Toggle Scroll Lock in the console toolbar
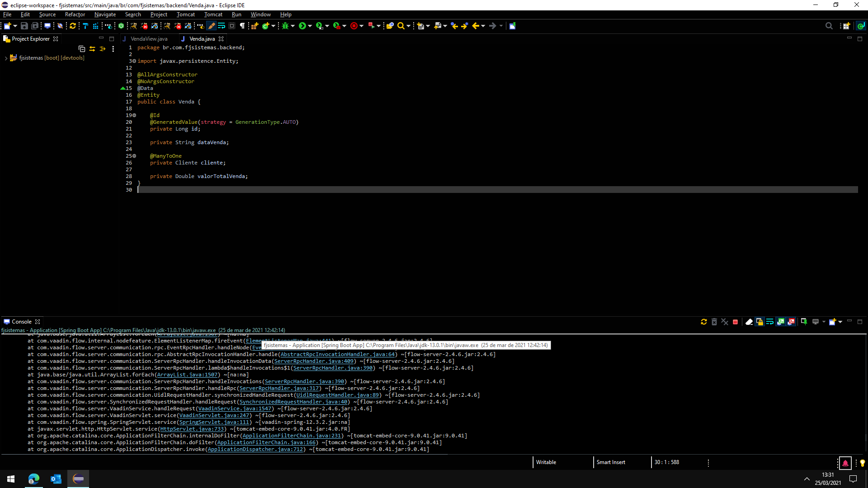 coord(759,322)
